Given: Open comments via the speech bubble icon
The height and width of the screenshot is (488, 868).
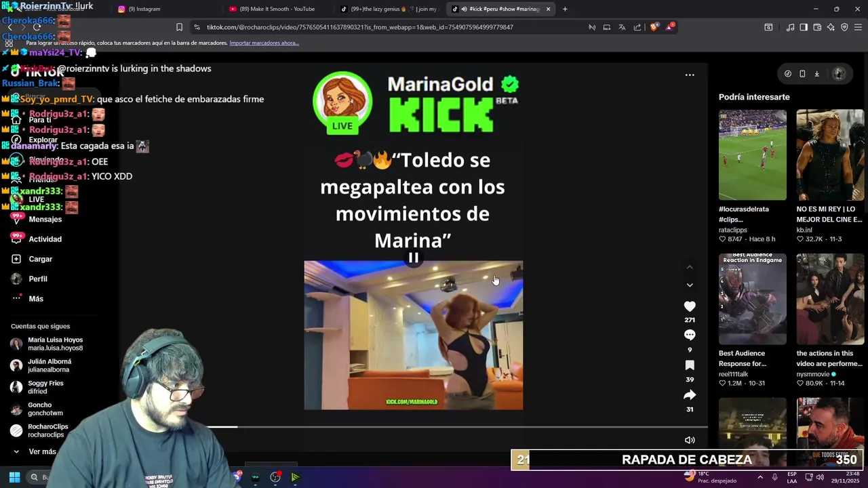Looking at the screenshot, I should pyautogui.click(x=690, y=335).
